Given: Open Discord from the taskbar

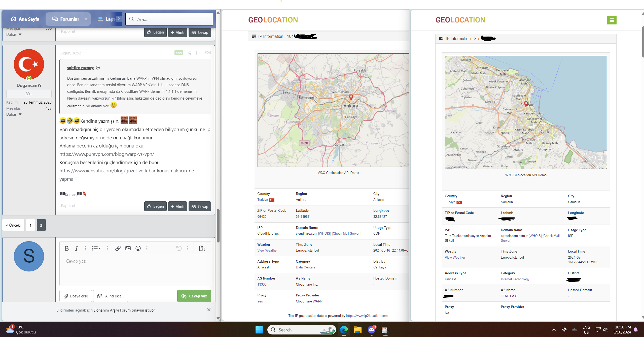Looking at the screenshot, I should pos(371,330).
